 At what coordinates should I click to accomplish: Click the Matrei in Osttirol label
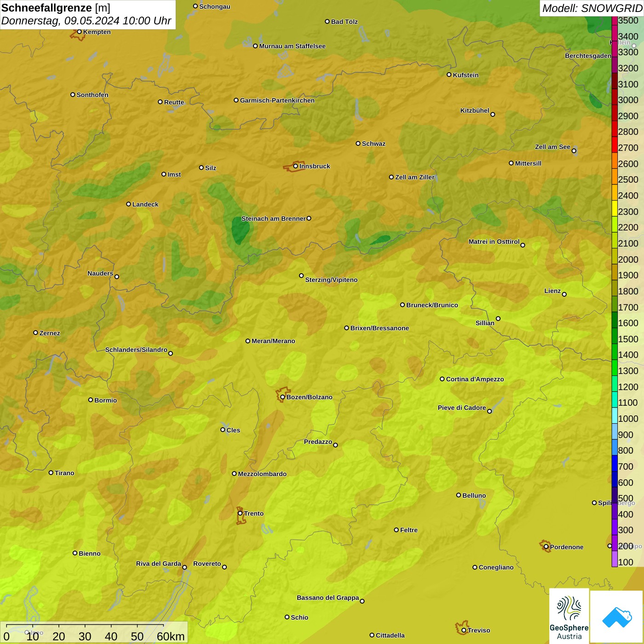tap(494, 241)
